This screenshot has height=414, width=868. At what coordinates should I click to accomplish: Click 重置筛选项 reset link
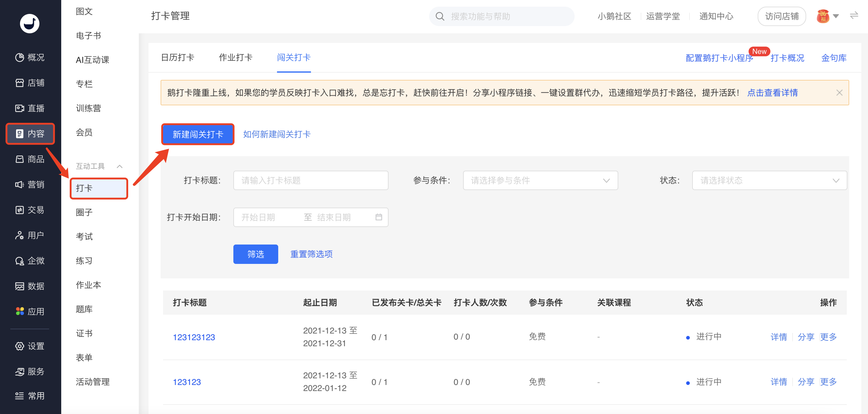pos(311,254)
